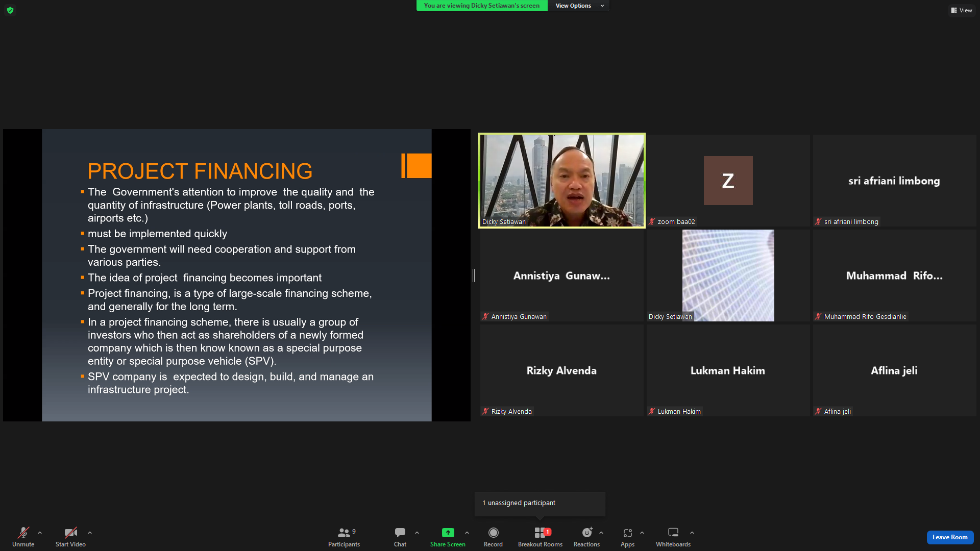Click the 1 unassigned participant notification
Viewport: 980px width, 551px height.
[x=540, y=504]
